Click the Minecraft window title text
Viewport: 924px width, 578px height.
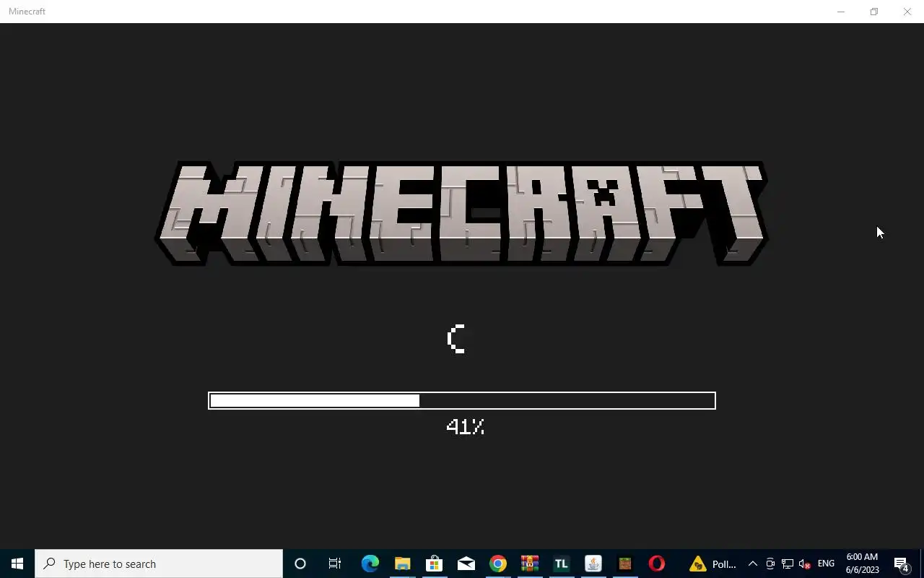(x=27, y=12)
